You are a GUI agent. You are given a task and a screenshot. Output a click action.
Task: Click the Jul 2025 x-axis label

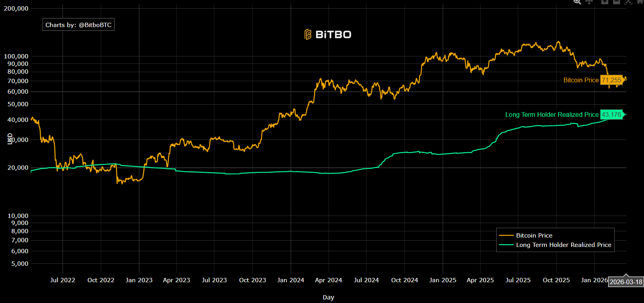coord(518,280)
